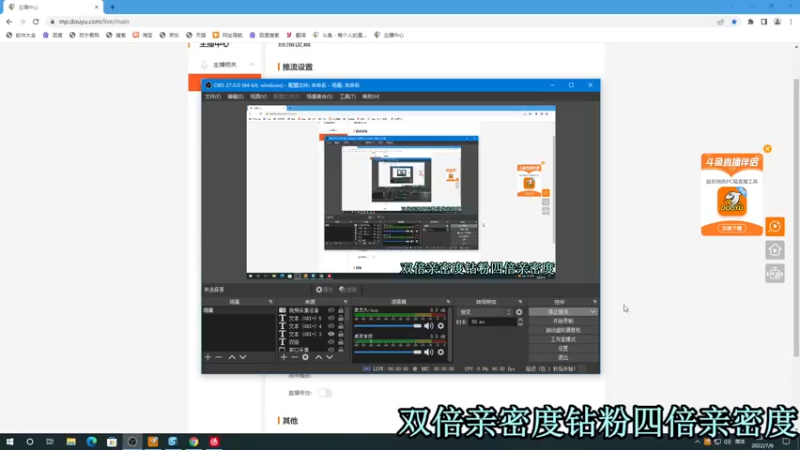Add a new source with the plus icon in Sources panel
Viewport: 800px width, 450px height.
pos(284,357)
